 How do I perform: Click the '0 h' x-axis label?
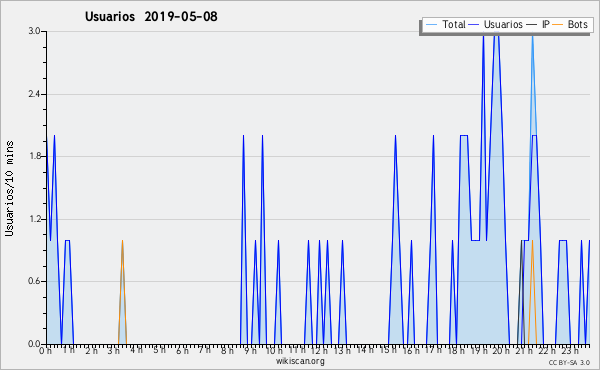[x=45, y=350]
